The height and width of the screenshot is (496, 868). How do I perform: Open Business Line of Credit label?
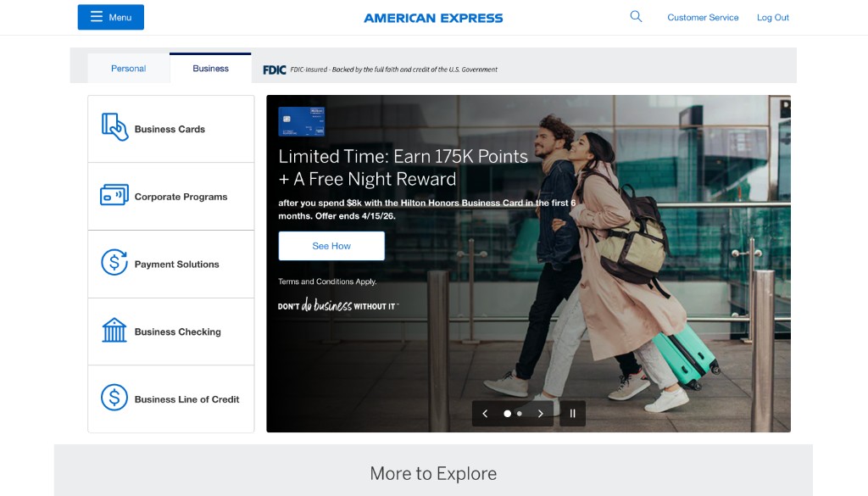tap(186, 399)
